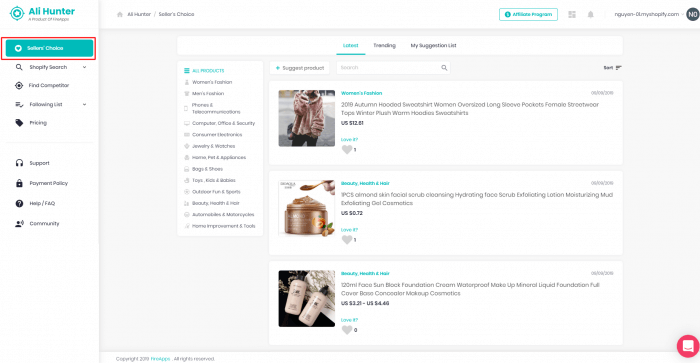Click the ND user avatar

(x=693, y=14)
